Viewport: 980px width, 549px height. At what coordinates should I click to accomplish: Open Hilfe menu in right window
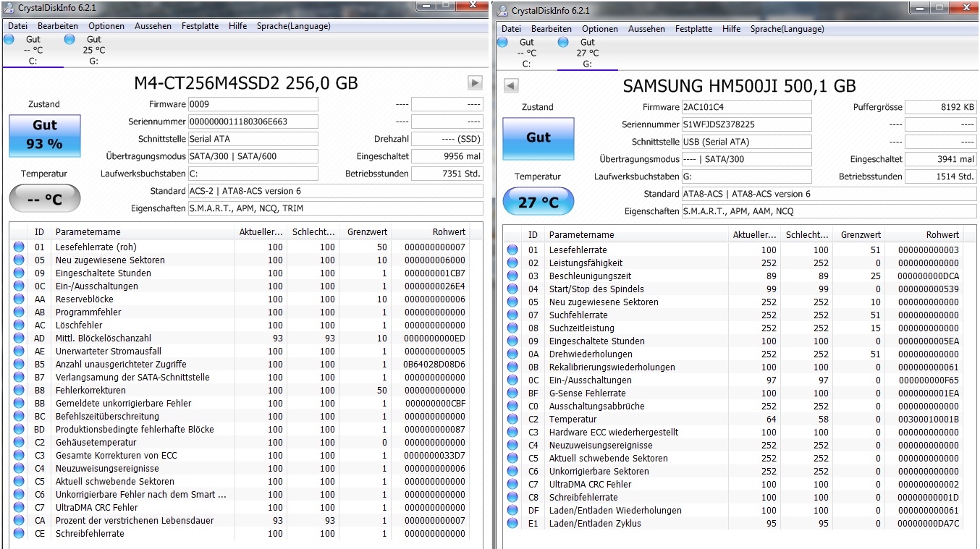pyautogui.click(x=731, y=29)
